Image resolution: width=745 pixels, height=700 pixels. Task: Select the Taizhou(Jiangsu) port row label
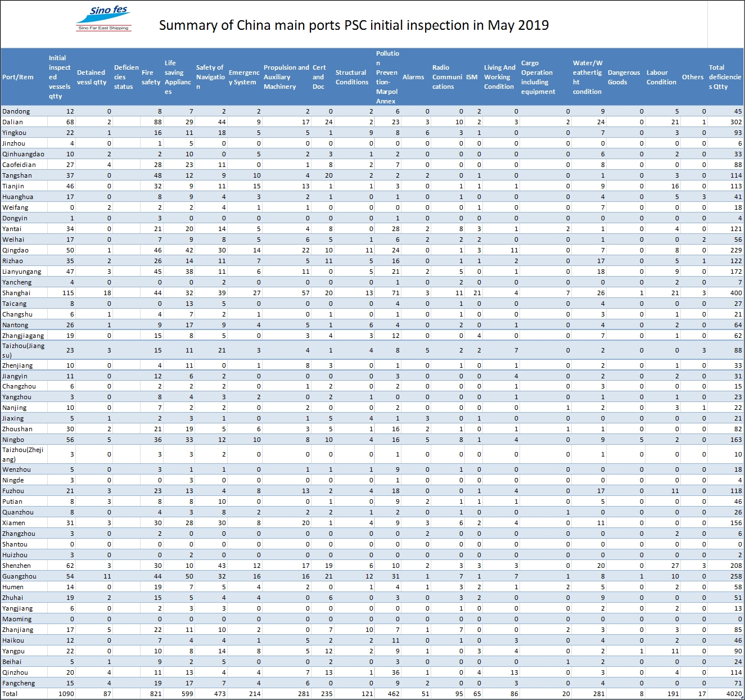coord(23,350)
